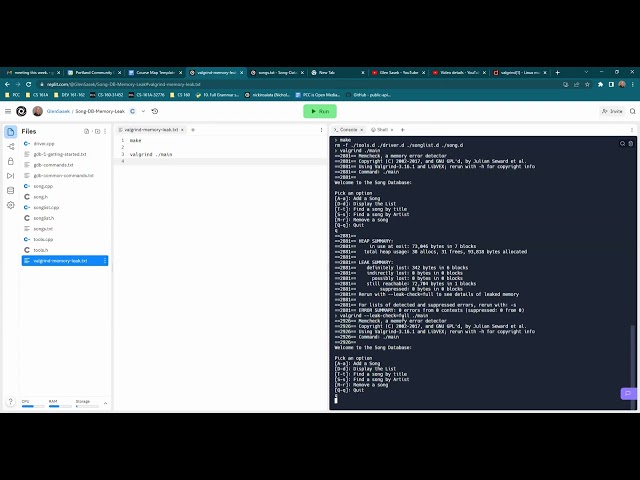Open the Files panel three-dot menu
Screen dimensions: 640x480
click(x=103, y=131)
